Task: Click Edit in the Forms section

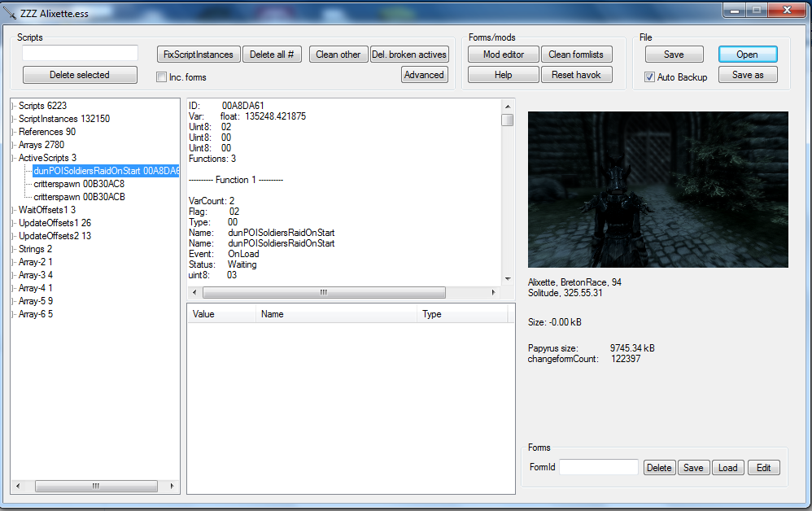Action: [x=764, y=468]
